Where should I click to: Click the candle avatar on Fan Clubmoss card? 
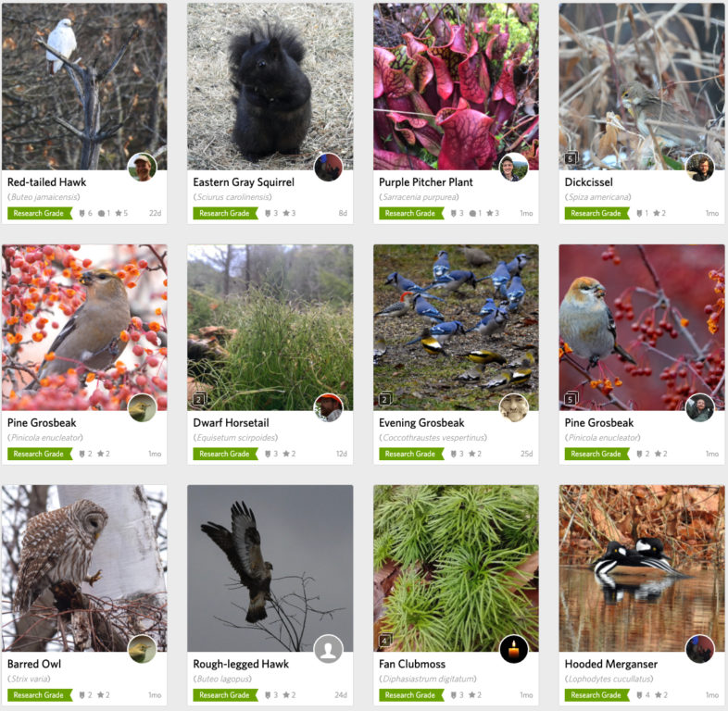514,649
